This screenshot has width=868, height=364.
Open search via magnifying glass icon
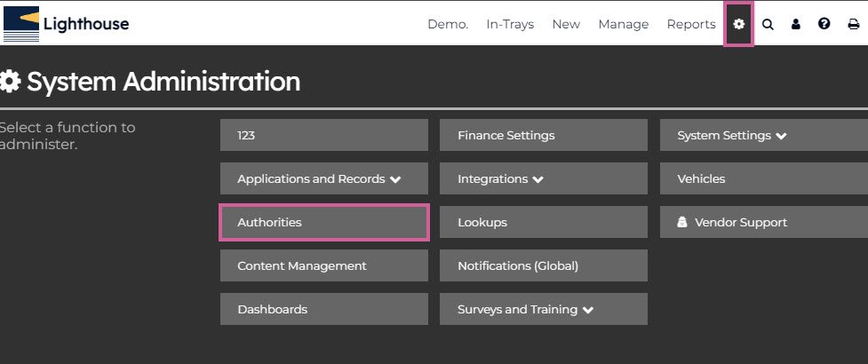pos(768,24)
